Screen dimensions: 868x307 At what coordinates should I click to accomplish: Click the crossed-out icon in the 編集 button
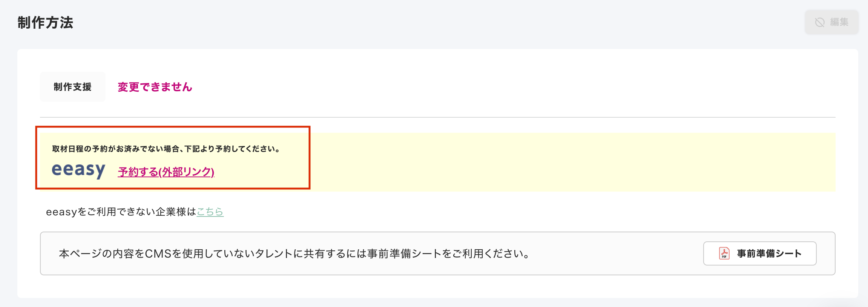(819, 22)
